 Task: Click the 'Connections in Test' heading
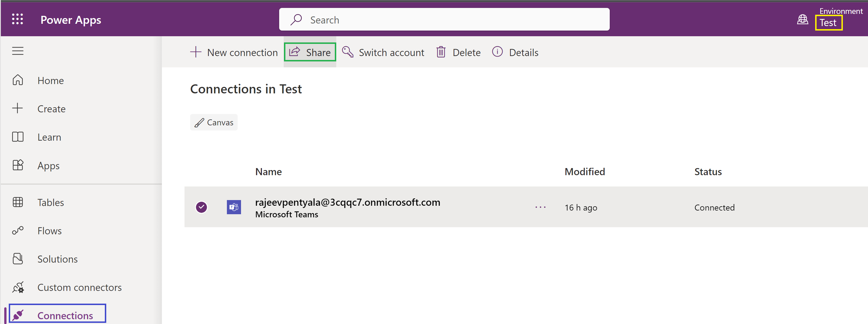tap(246, 89)
